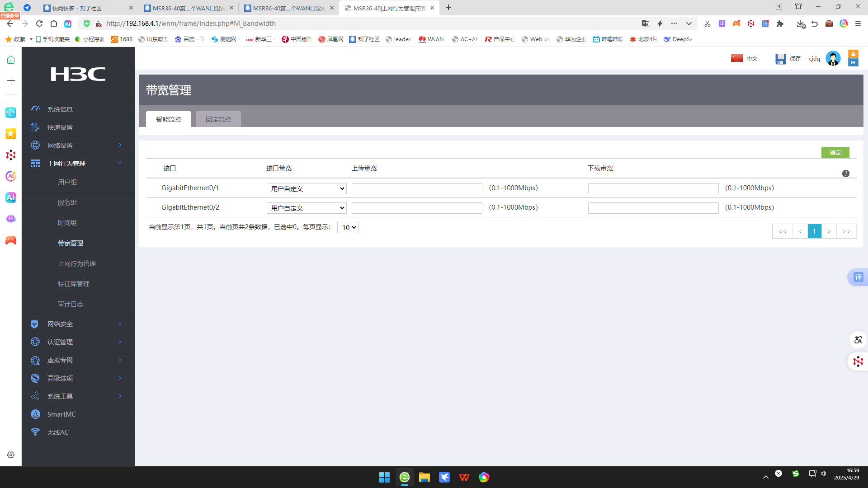The height and width of the screenshot is (488, 868).
Task: Go to first page with << button
Action: point(783,231)
